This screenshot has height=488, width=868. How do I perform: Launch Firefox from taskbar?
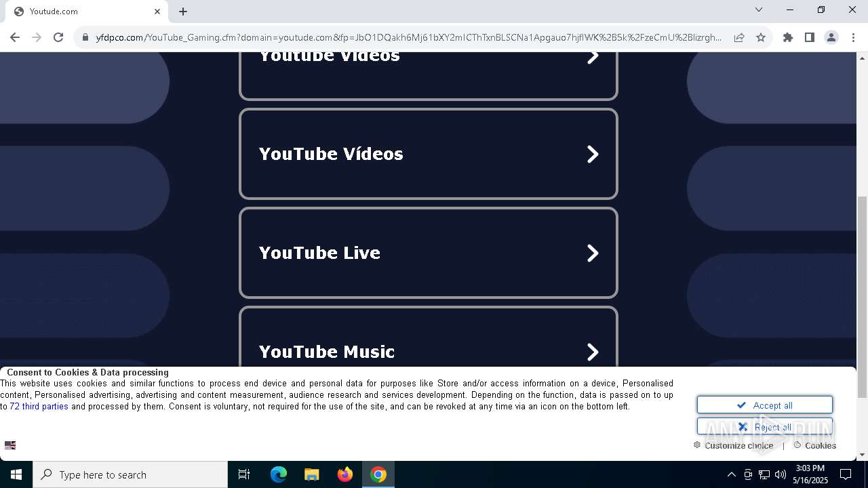point(345,474)
